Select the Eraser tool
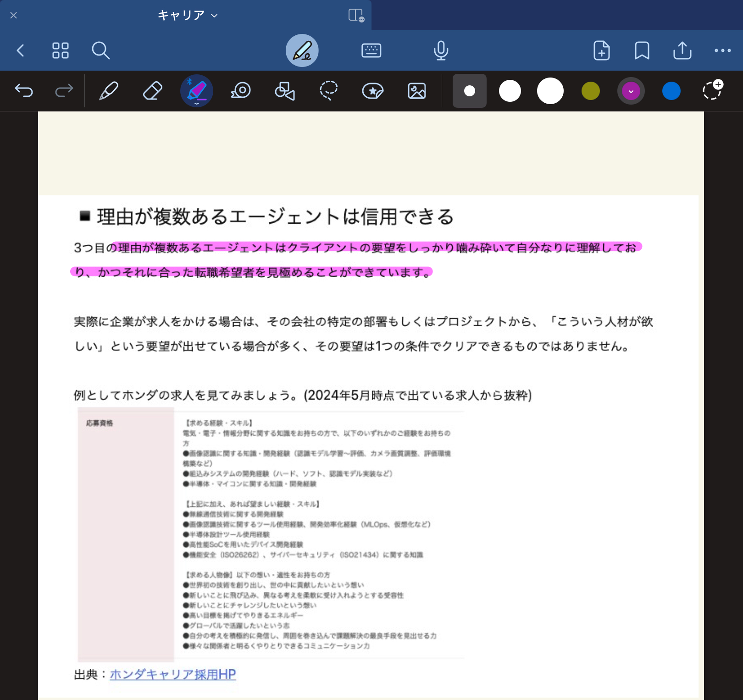This screenshot has width=743, height=700. (x=153, y=91)
